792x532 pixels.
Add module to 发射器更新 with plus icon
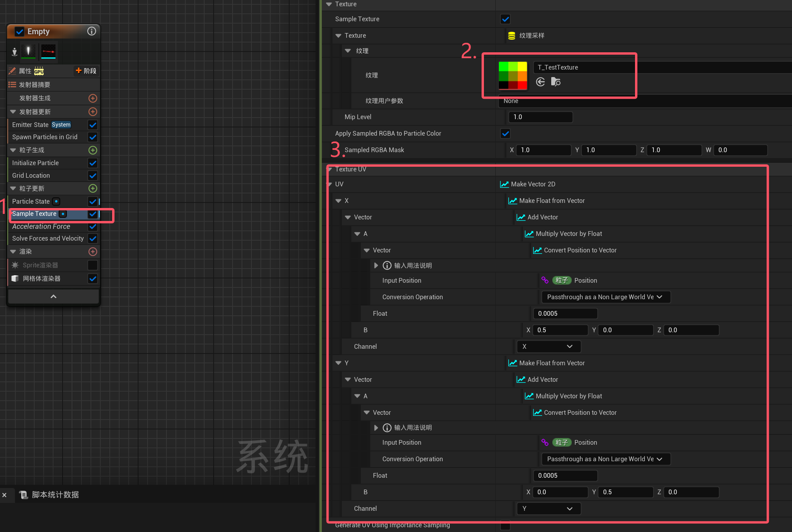93,112
